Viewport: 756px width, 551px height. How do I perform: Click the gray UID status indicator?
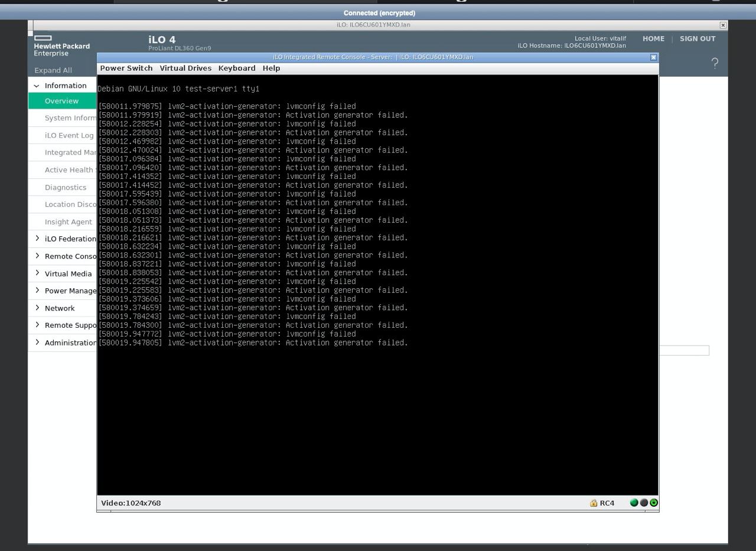pyautogui.click(x=644, y=503)
